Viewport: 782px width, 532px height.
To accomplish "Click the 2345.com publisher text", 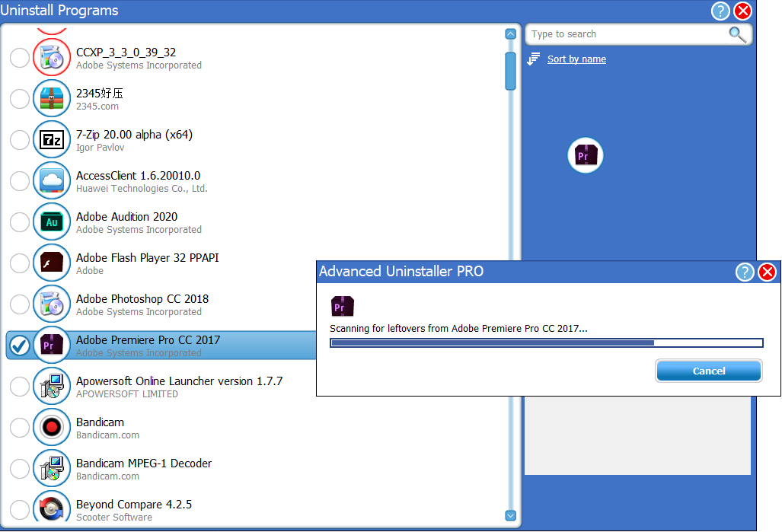I will click(97, 107).
